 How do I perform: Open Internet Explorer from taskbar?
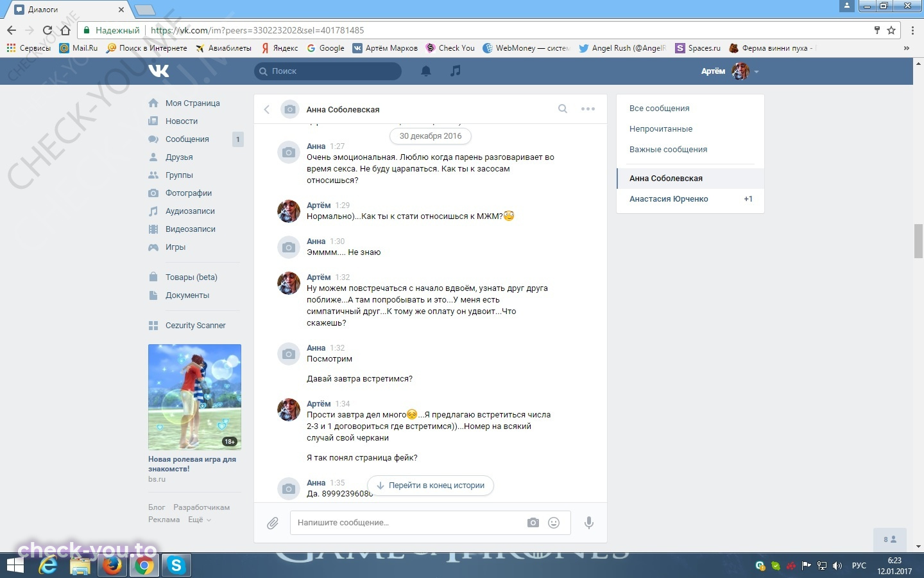[x=48, y=565]
